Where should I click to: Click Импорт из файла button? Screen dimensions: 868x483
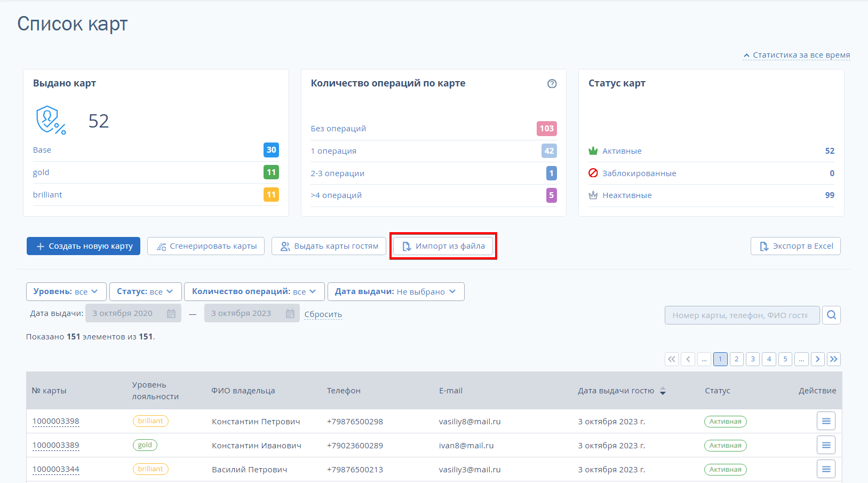(443, 246)
